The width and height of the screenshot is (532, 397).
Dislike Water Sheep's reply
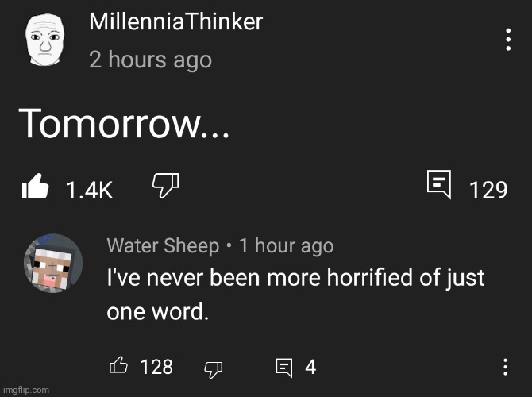(x=213, y=369)
